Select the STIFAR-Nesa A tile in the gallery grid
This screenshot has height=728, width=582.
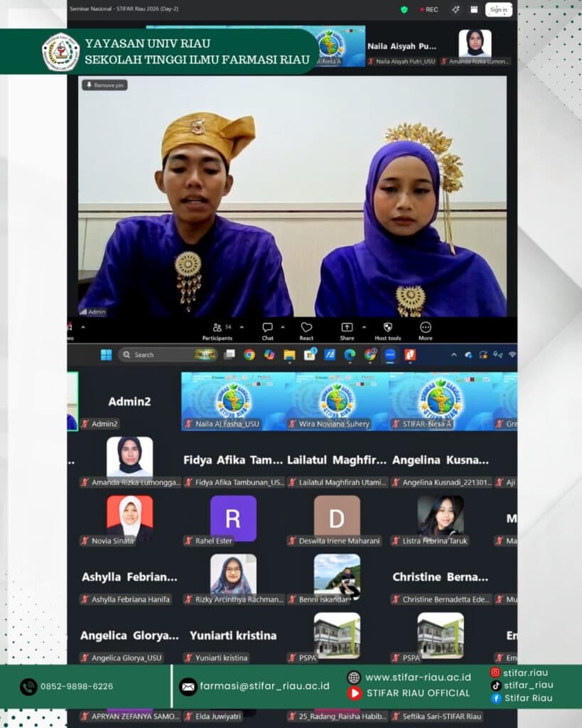(441, 402)
